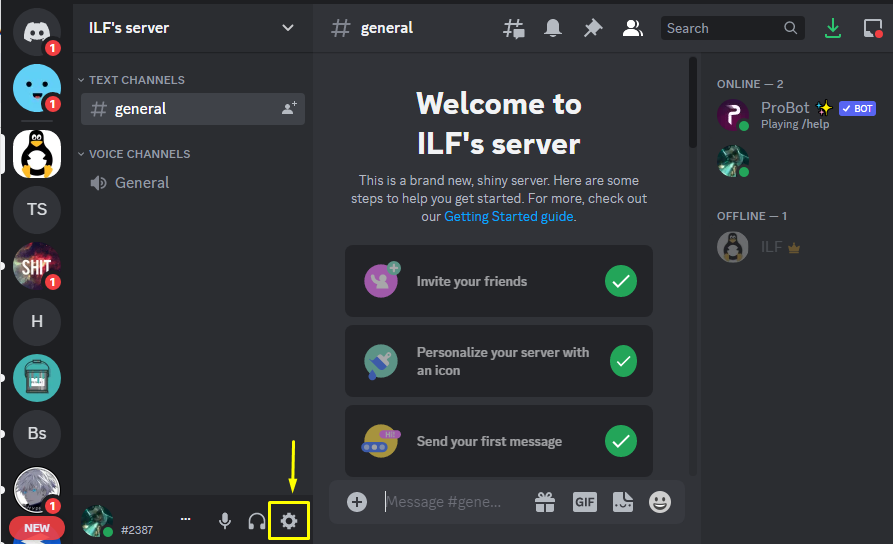Click offline member ILF

click(757, 247)
